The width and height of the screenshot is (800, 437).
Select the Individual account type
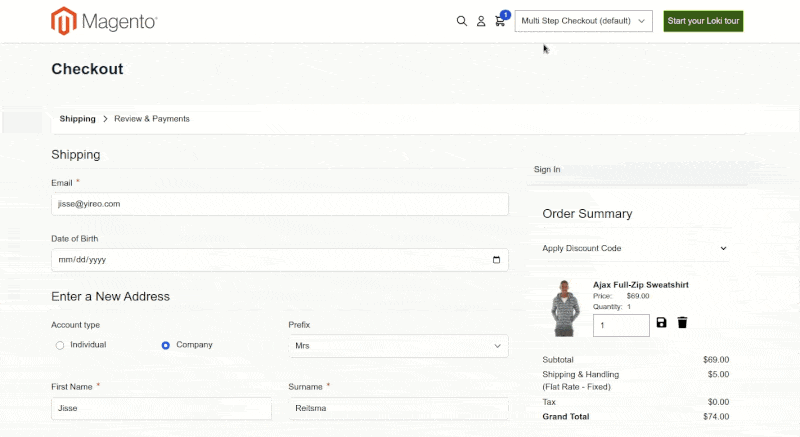click(60, 345)
